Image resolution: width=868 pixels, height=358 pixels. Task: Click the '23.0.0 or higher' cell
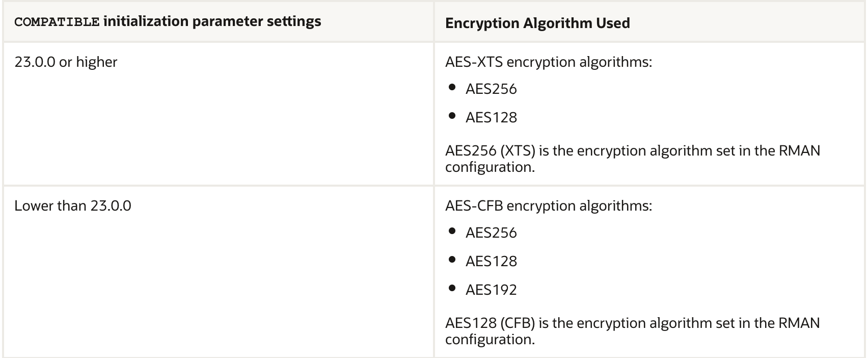[x=66, y=62]
